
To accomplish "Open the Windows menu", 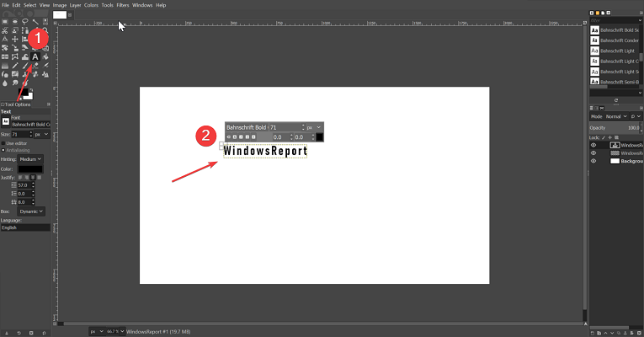I will (x=142, y=5).
